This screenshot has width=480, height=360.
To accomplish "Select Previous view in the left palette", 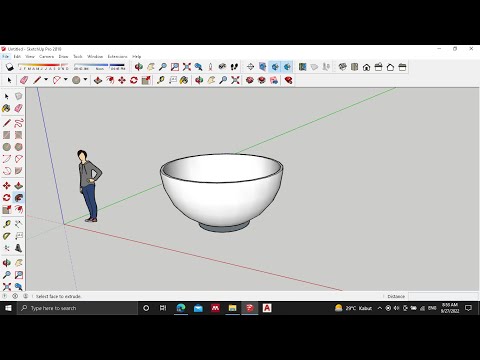I will [18, 287].
